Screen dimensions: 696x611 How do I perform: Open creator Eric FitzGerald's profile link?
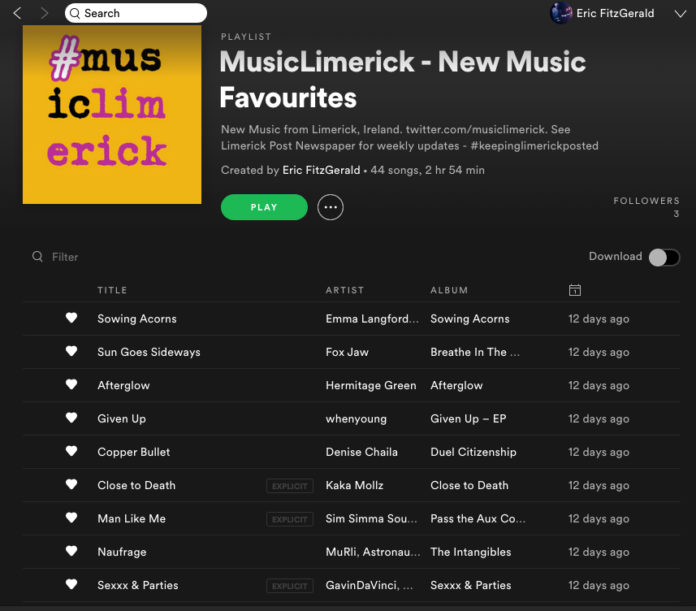tap(321, 170)
